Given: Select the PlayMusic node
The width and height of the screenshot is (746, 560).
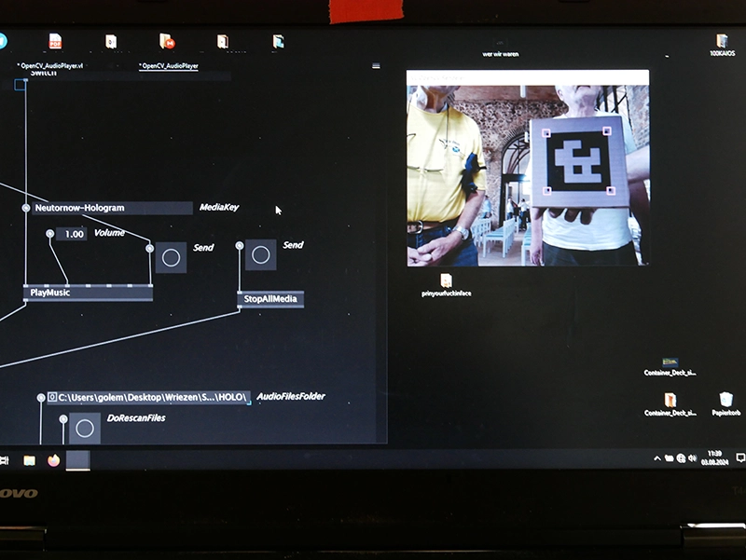Looking at the screenshot, I should [88, 293].
